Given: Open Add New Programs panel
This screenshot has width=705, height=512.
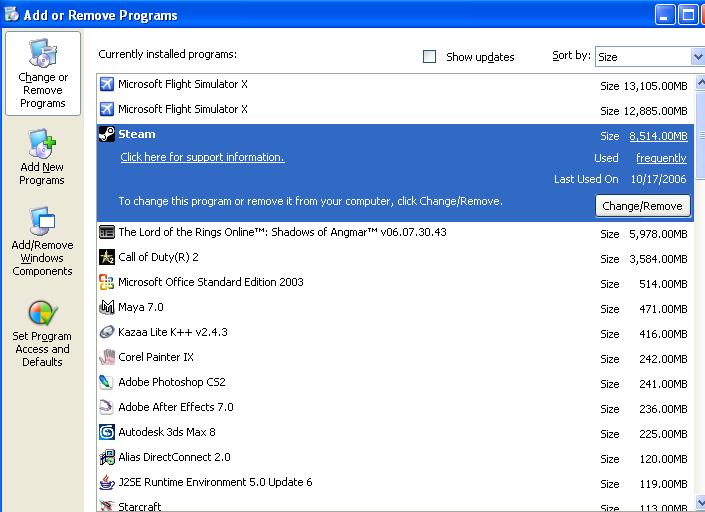Looking at the screenshot, I should coord(42,157).
